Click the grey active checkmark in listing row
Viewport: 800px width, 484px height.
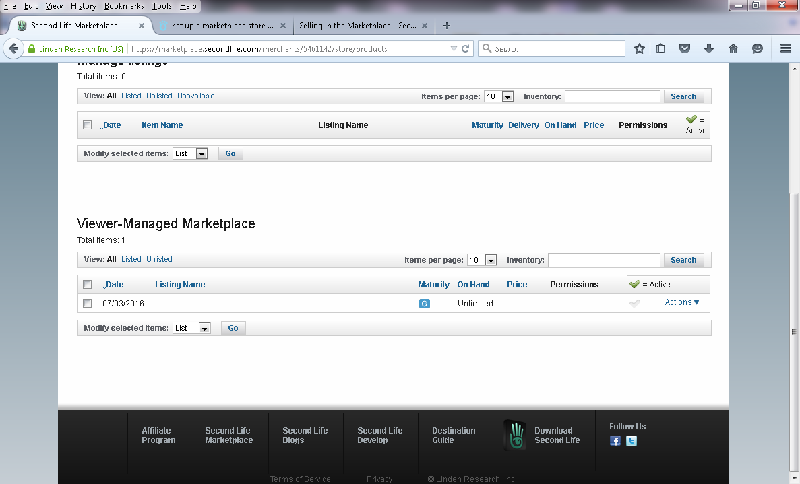point(634,303)
